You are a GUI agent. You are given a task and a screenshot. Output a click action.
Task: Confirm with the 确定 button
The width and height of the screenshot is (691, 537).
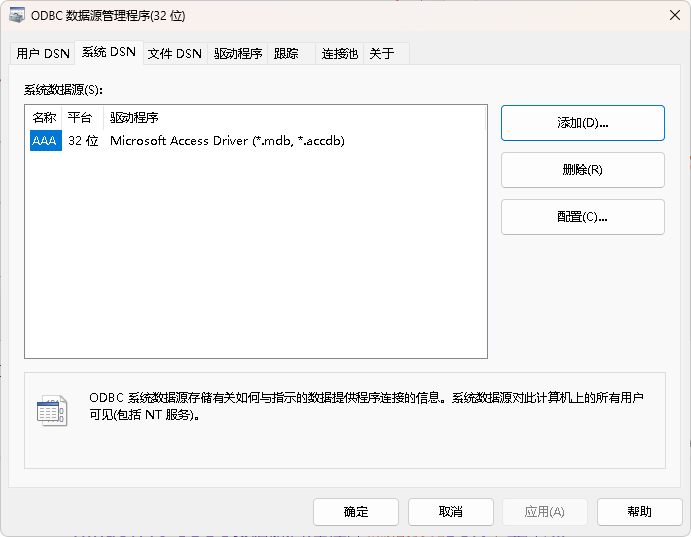(356, 512)
